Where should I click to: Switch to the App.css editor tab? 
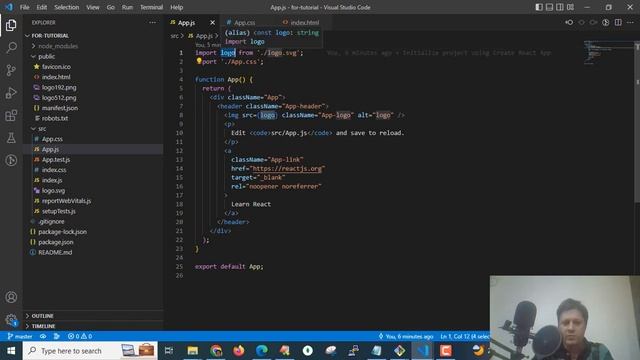(x=244, y=22)
